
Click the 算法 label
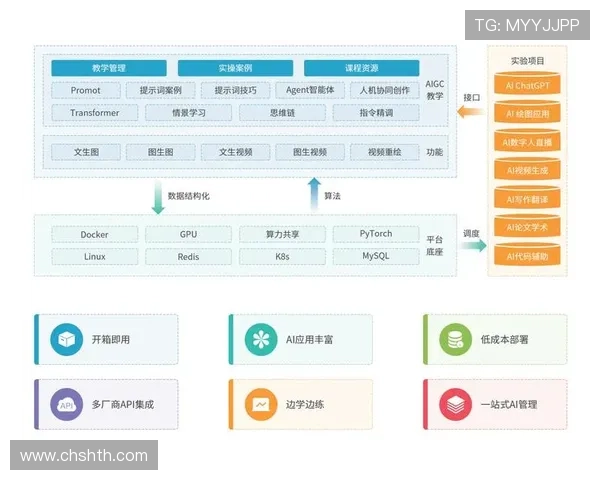pos(333,196)
